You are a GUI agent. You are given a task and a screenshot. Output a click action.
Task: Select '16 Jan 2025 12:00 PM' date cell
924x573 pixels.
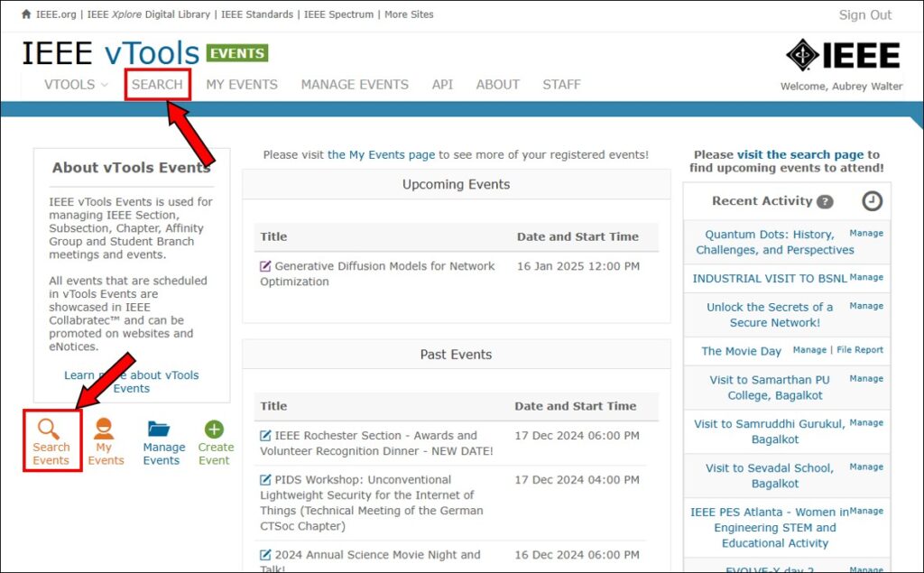point(578,266)
